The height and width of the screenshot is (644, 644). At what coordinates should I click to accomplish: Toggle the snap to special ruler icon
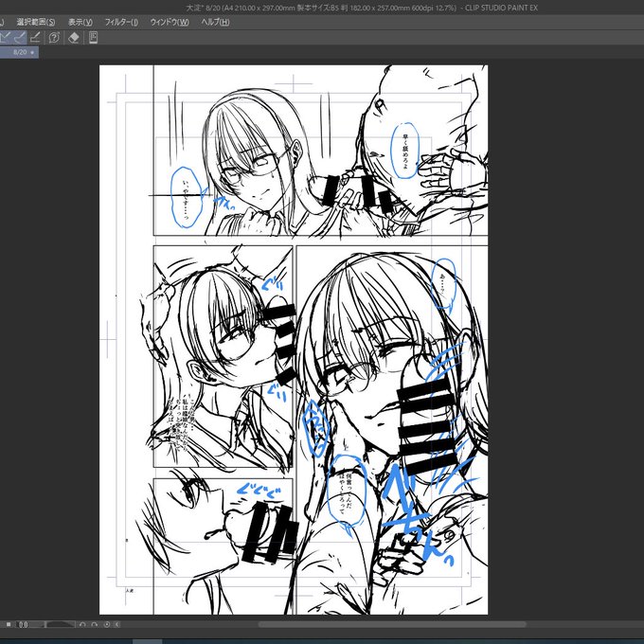[x=20, y=37]
